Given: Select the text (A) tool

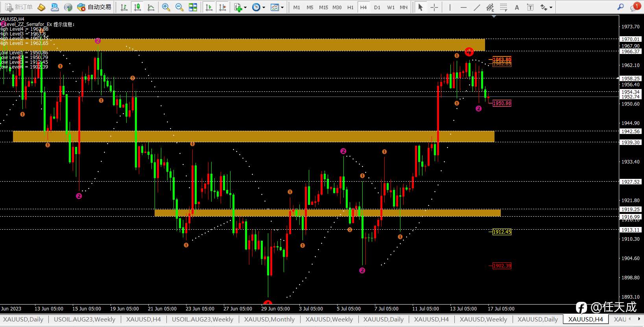Looking at the screenshot, I should (517, 7).
